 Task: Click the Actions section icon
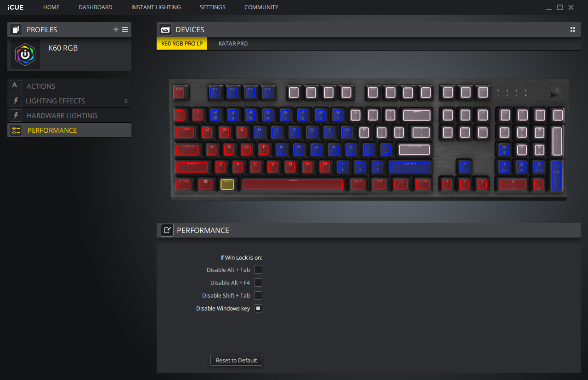15,86
